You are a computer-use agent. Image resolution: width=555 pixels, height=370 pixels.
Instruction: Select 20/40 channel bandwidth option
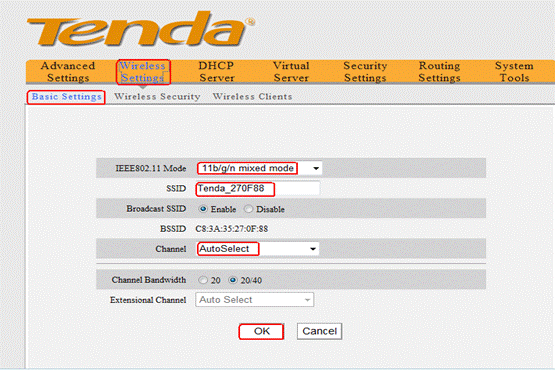(233, 280)
